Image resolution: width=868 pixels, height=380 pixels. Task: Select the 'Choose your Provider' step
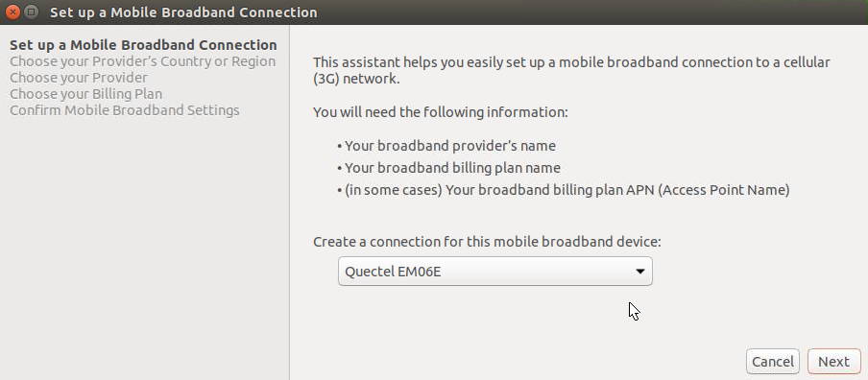coord(79,78)
